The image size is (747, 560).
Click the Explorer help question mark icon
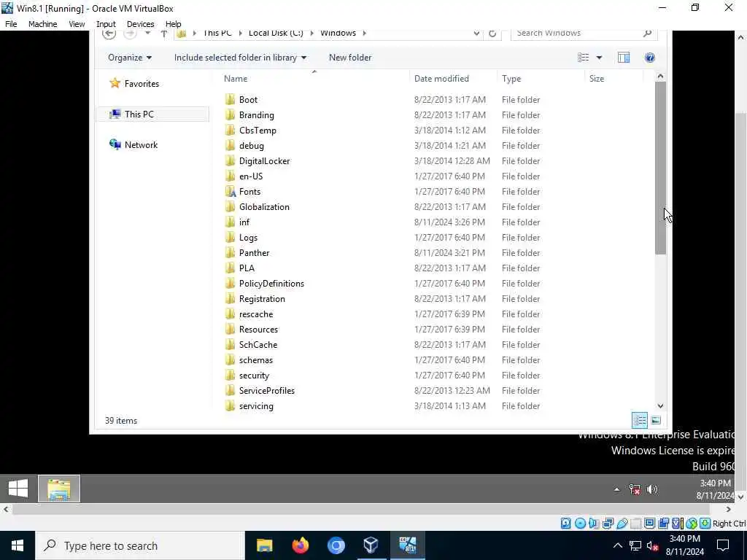click(x=649, y=58)
